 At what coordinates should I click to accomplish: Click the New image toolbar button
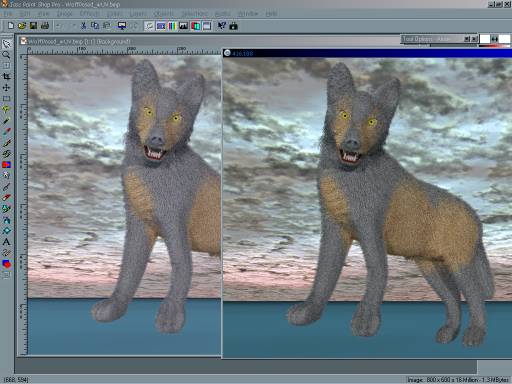[11, 26]
